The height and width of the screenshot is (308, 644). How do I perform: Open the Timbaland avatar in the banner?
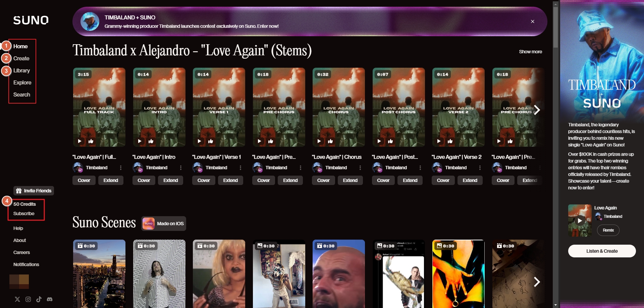(90, 21)
